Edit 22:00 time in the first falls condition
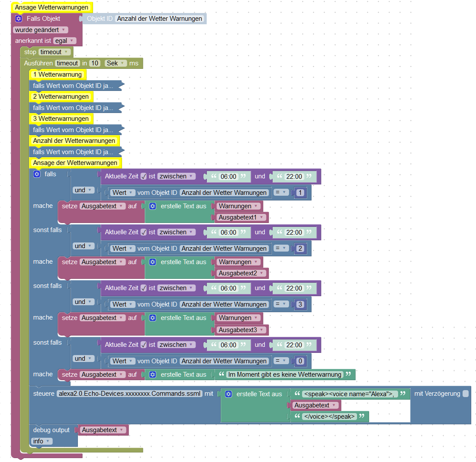 [294, 177]
